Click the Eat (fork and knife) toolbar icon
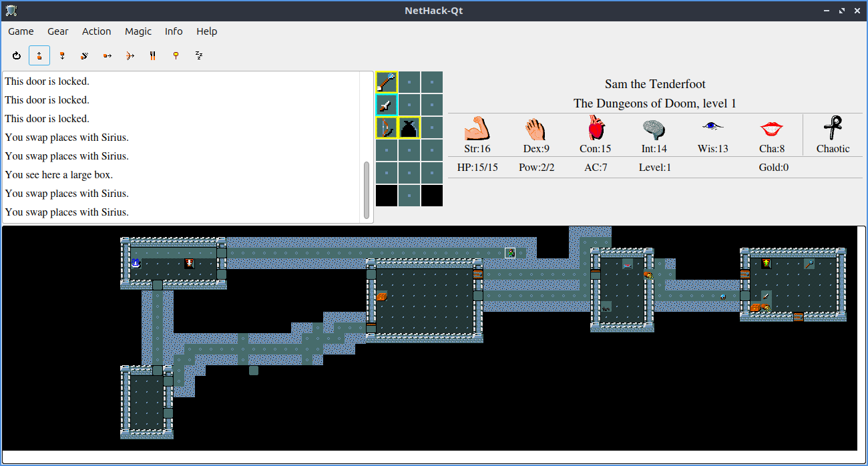Image resolution: width=868 pixels, height=466 pixels. tap(153, 55)
